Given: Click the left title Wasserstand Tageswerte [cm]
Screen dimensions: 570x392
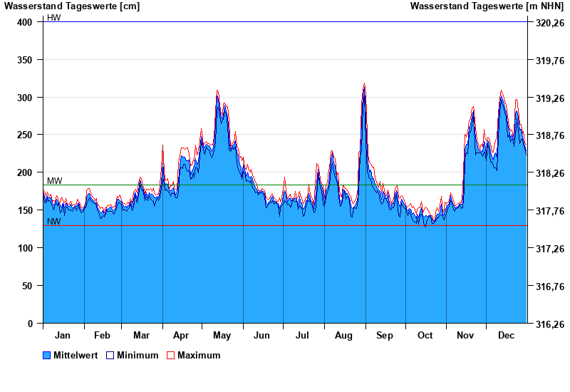Looking at the screenshot, I should tap(72, 6).
